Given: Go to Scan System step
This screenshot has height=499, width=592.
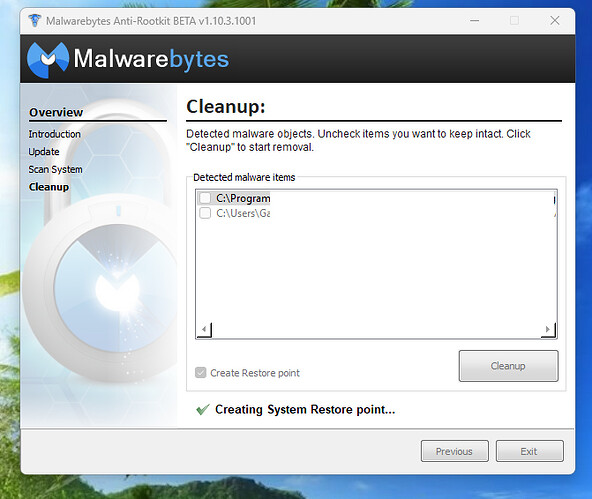Looking at the screenshot, I should pyautogui.click(x=56, y=169).
